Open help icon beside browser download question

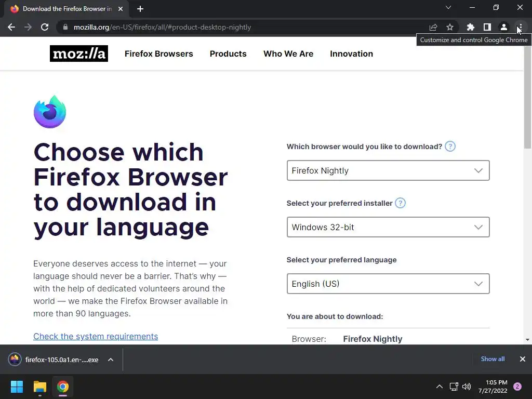450,147
